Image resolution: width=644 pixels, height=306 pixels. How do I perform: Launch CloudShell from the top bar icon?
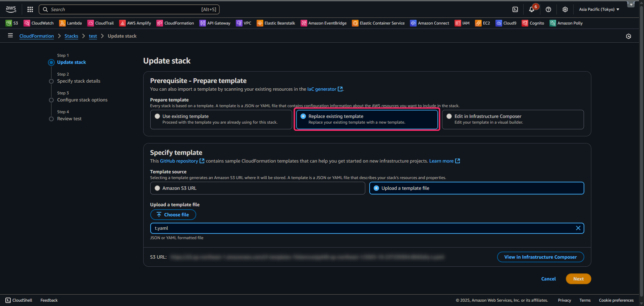(515, 9)
